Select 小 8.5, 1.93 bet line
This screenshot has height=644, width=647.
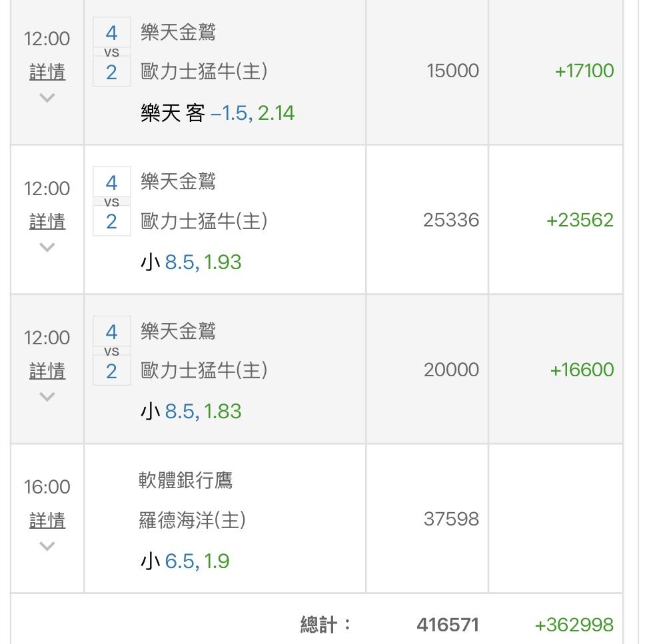[x=191, y=262]
